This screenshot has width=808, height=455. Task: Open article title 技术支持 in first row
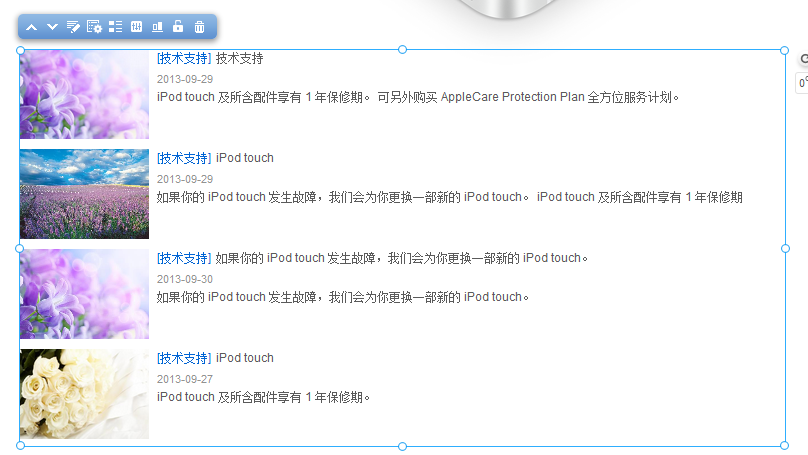(x=240, y=58)
